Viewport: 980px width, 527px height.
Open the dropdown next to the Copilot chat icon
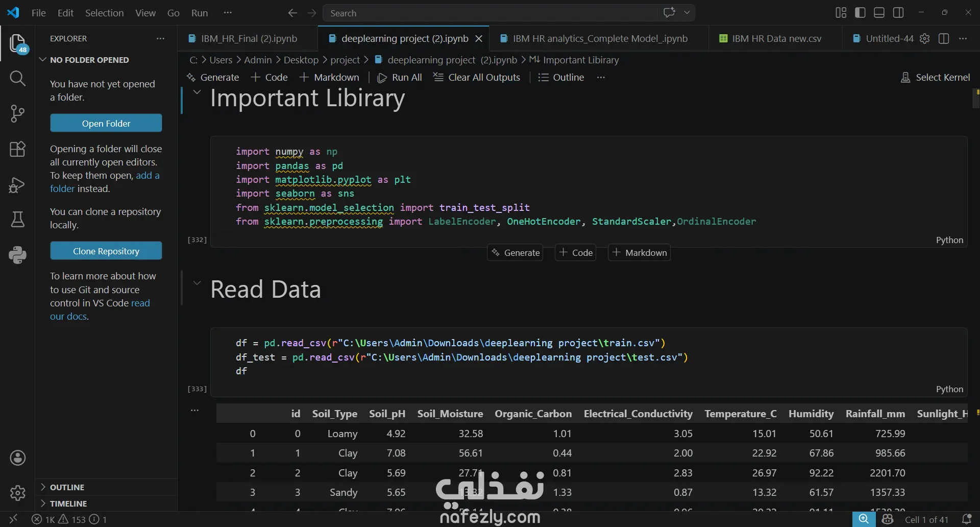(687, 13)
